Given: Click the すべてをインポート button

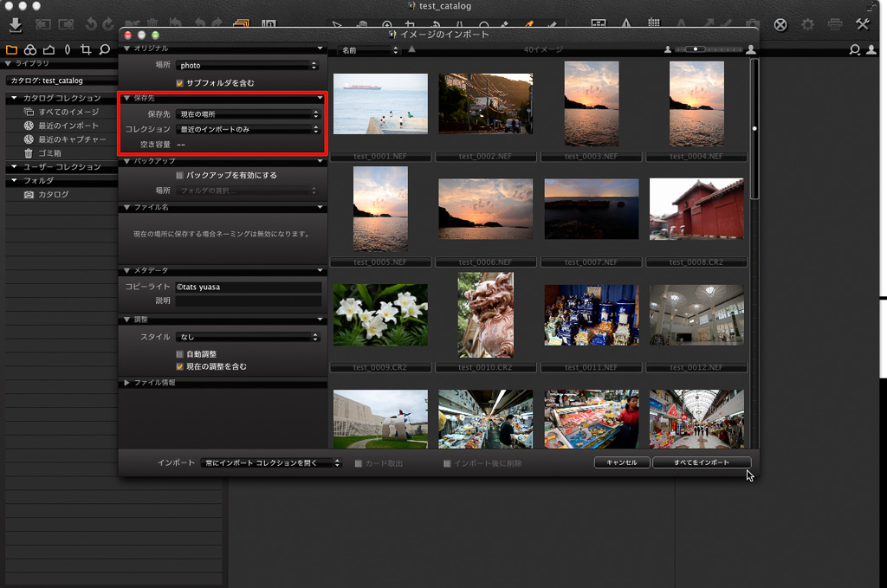Looking at the screenshot, I should click(701, 462).
